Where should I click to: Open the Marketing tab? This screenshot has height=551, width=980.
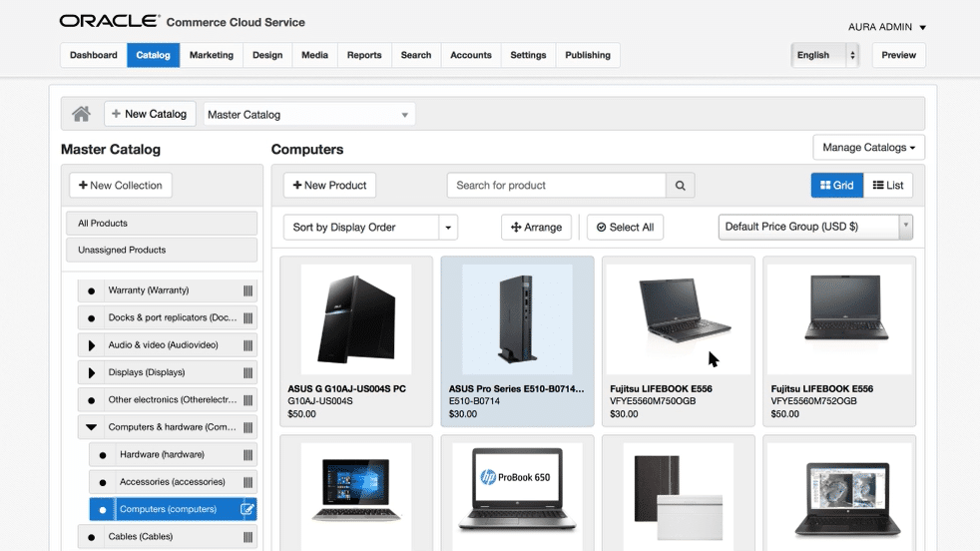tap(212, 55)
